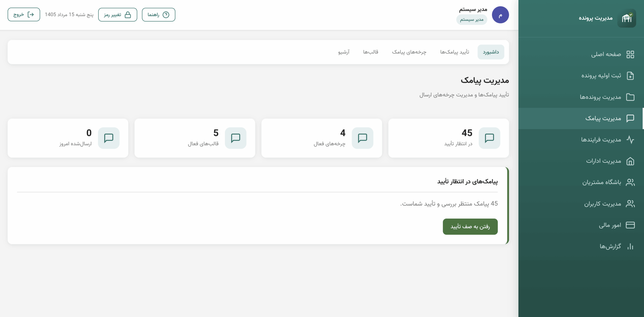Viewport: 644px width, 317px height.
Task: Click the message icon on در انتظار تأیید card
Action: (489, 138)
